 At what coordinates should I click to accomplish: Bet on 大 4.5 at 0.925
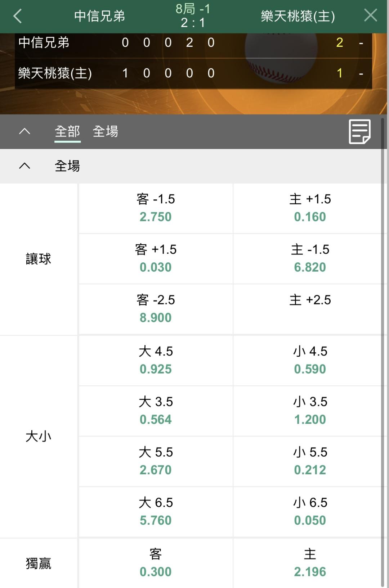click(x=156, y=360)
